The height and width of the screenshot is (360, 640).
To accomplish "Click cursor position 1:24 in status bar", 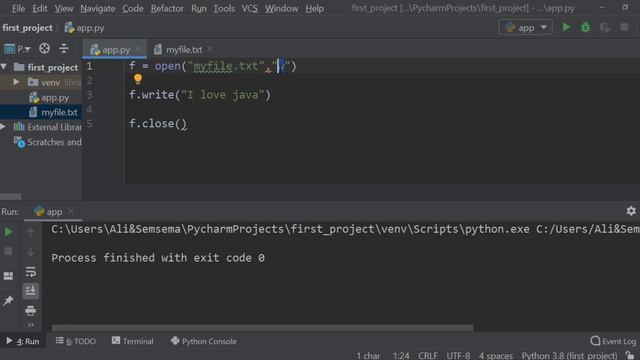I will pyautogui.click(x=401, y=356).
